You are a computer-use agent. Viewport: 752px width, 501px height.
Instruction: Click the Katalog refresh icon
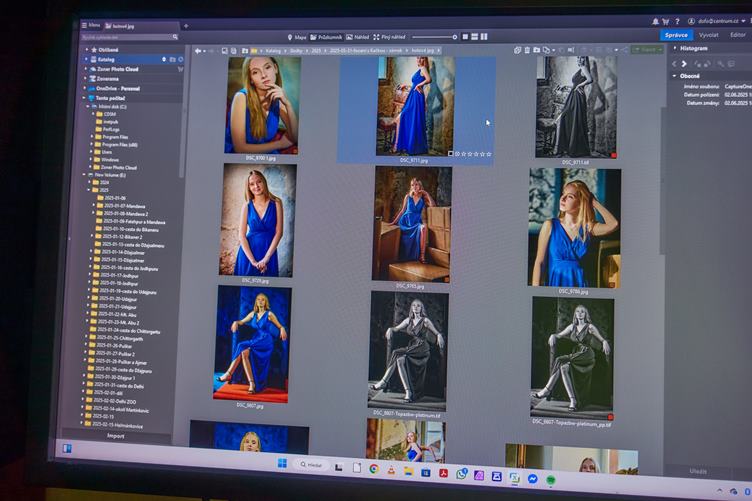(x=181, y=59)
